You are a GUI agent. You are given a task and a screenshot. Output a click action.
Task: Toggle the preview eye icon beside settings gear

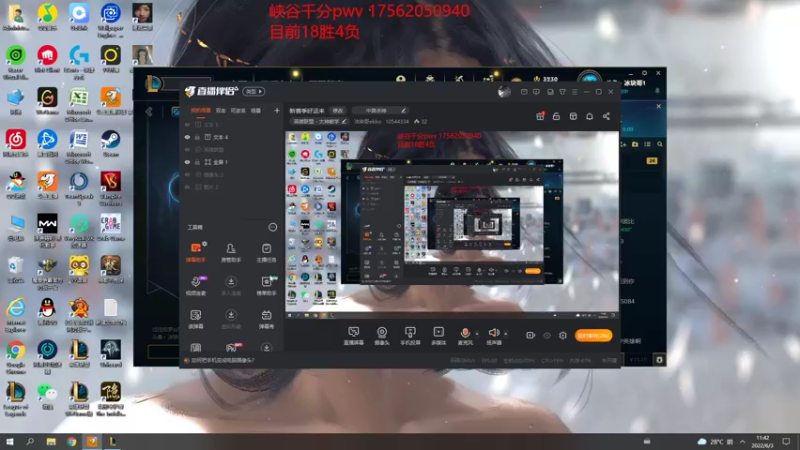click(547, 335)
